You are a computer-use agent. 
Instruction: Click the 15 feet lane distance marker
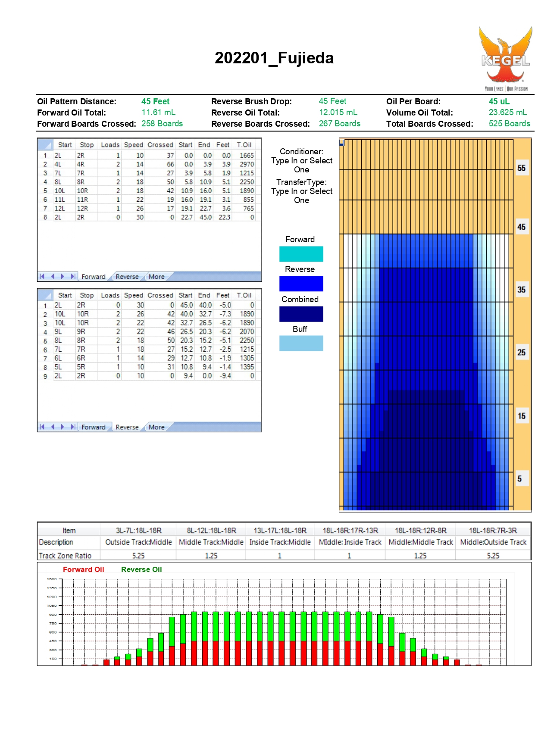tap(522, 416)
